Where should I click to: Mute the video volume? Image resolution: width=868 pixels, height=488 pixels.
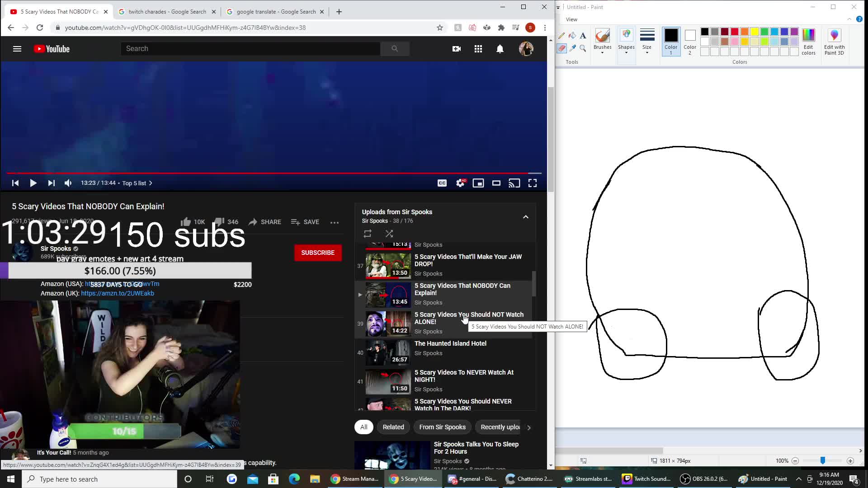(68, 183)
